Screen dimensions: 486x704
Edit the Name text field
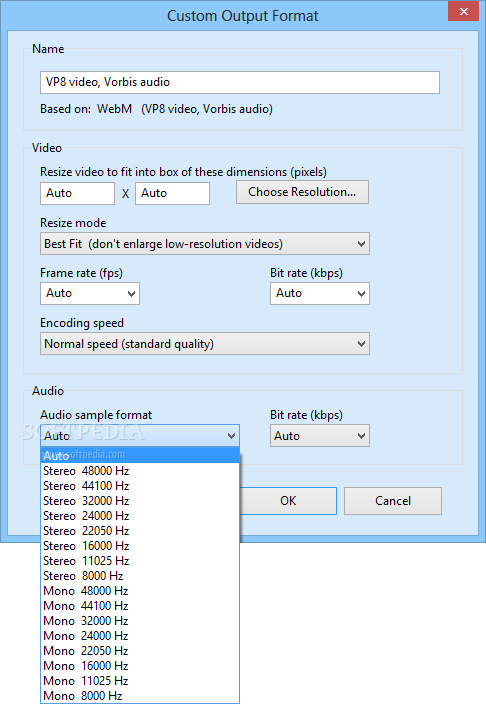[240, 82]
